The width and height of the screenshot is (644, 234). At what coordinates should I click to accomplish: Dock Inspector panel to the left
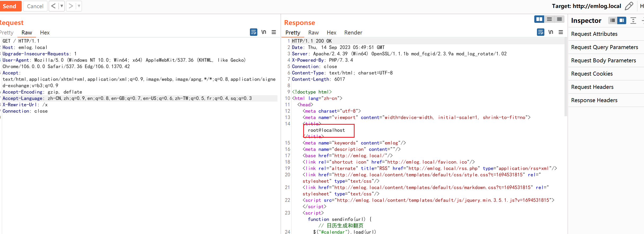click(612, 20)
